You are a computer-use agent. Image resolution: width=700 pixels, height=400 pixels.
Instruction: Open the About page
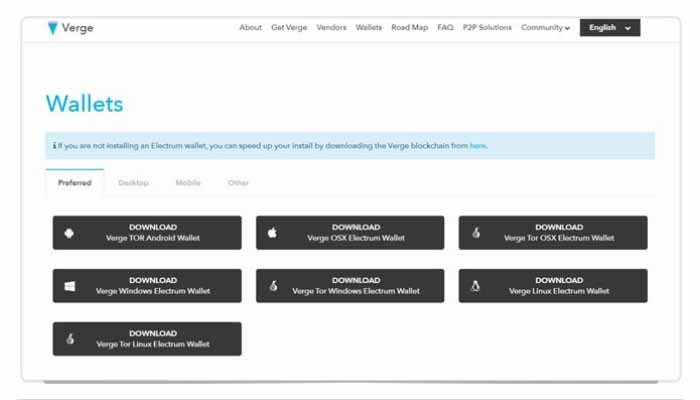(x=250, y=28)
